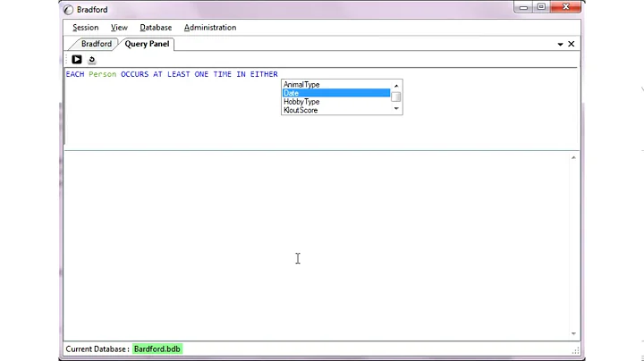The height and width of the screenshot is (361, 644).
Task: Run the query with the play button
Action: [x=77, y=60]
